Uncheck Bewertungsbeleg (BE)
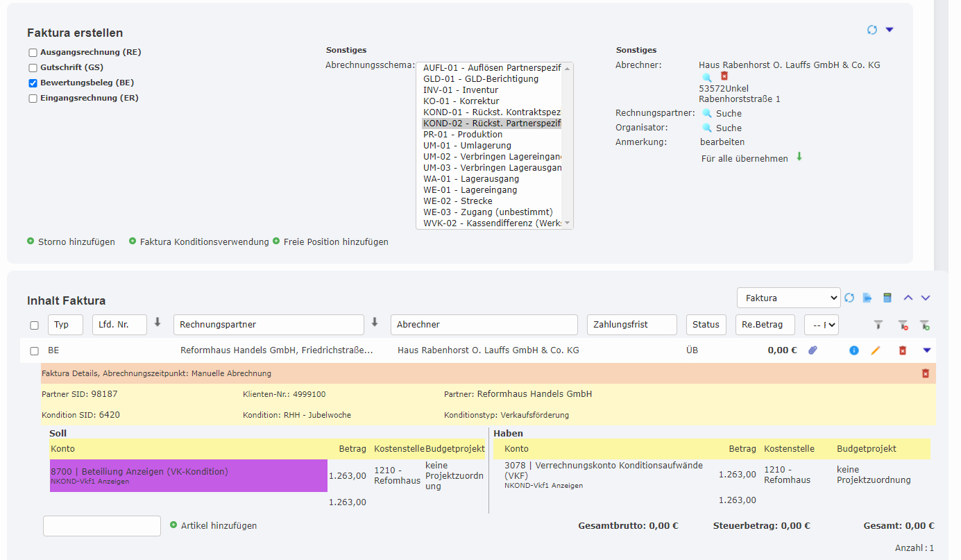This screenshot has width=961, height=560. pyautogui.click(x=32, y=81)
